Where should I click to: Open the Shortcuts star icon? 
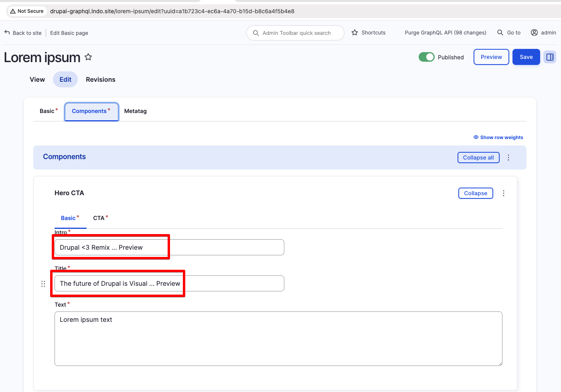coord(355,32)
